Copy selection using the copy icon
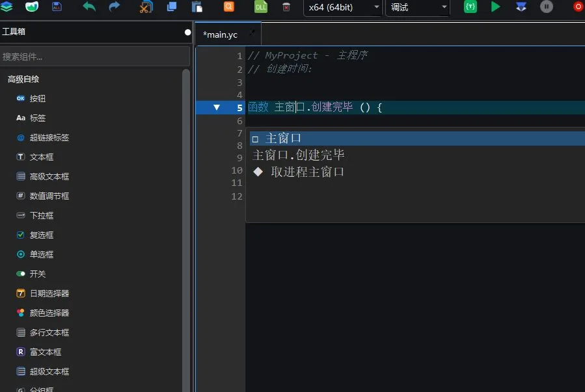The image size is (585, 392). [x=172, y=7]
